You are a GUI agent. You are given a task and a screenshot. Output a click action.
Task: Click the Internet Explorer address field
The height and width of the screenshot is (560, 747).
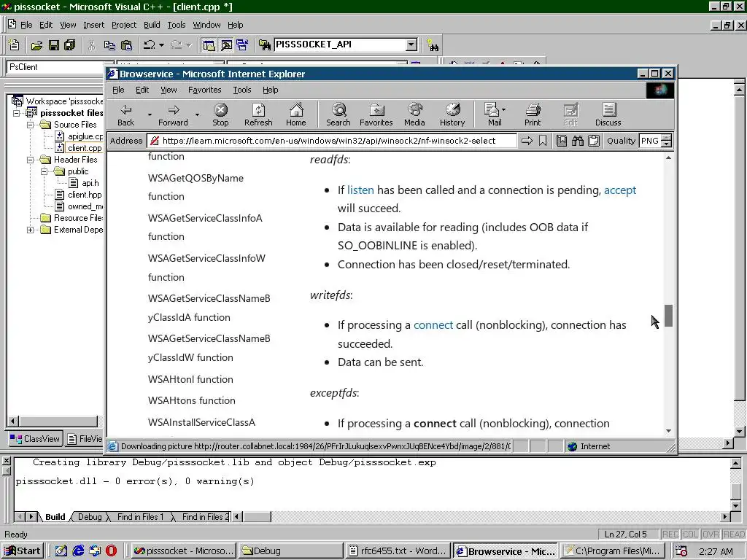click(x=332, y=141)
